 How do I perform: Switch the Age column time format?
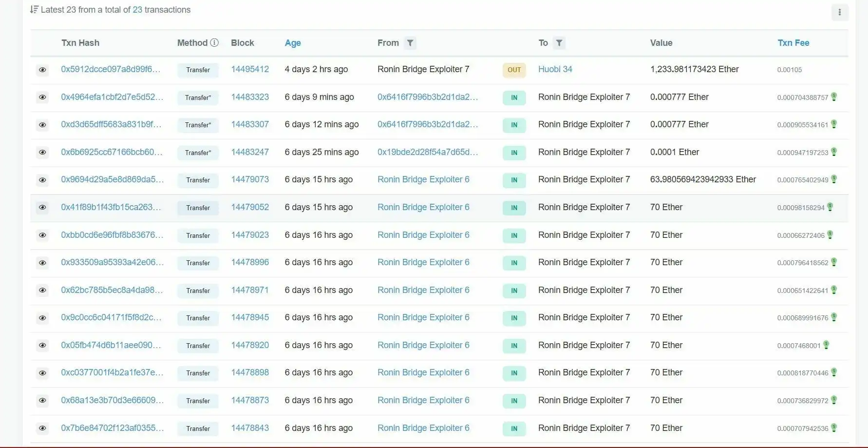click(292, 43)
